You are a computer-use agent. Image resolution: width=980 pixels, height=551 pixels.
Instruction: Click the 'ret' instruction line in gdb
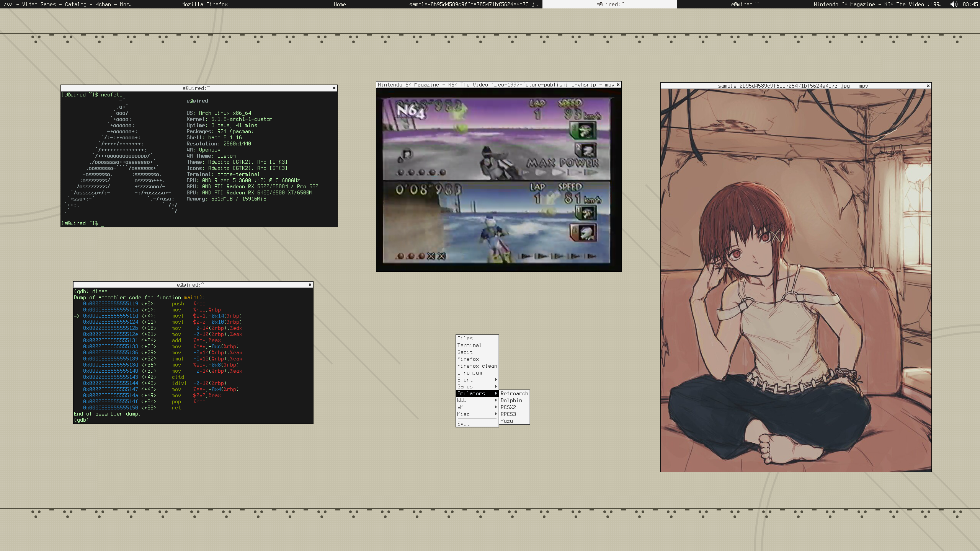pos(132,408)
